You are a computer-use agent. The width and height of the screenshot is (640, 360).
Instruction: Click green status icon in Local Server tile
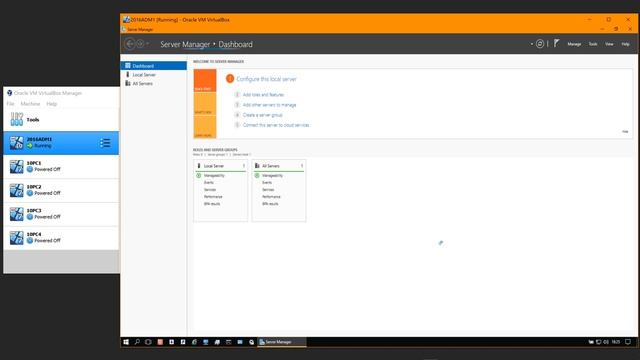pyautogui.click(x=199, y=176)
